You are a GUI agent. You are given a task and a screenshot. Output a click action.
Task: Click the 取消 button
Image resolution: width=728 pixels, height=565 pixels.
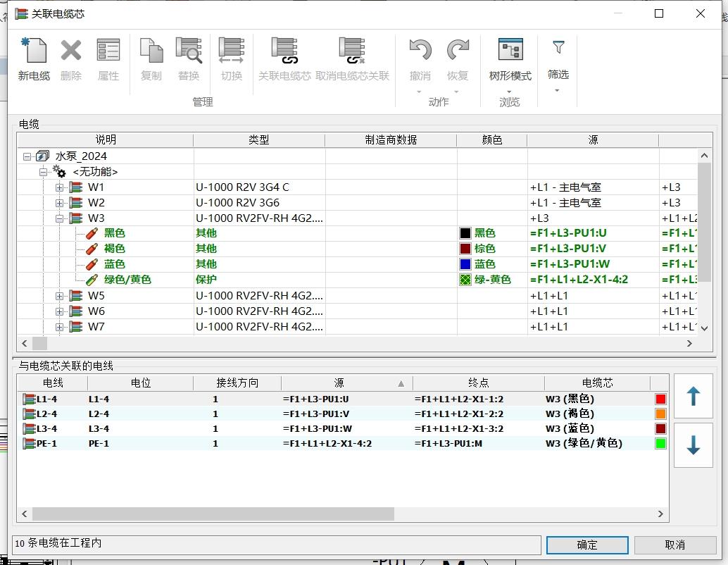coord(674,545)
